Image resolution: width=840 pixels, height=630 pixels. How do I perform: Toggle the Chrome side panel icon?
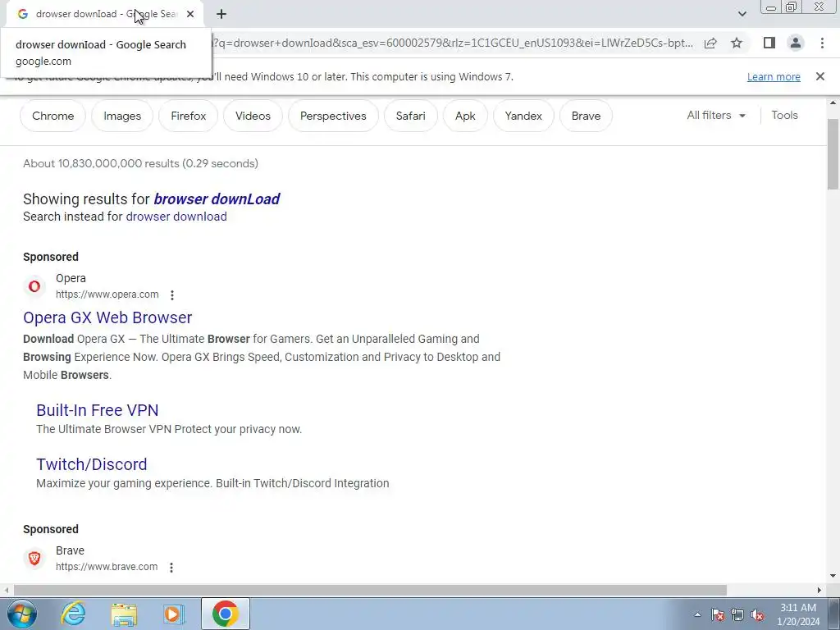[769, 43]
